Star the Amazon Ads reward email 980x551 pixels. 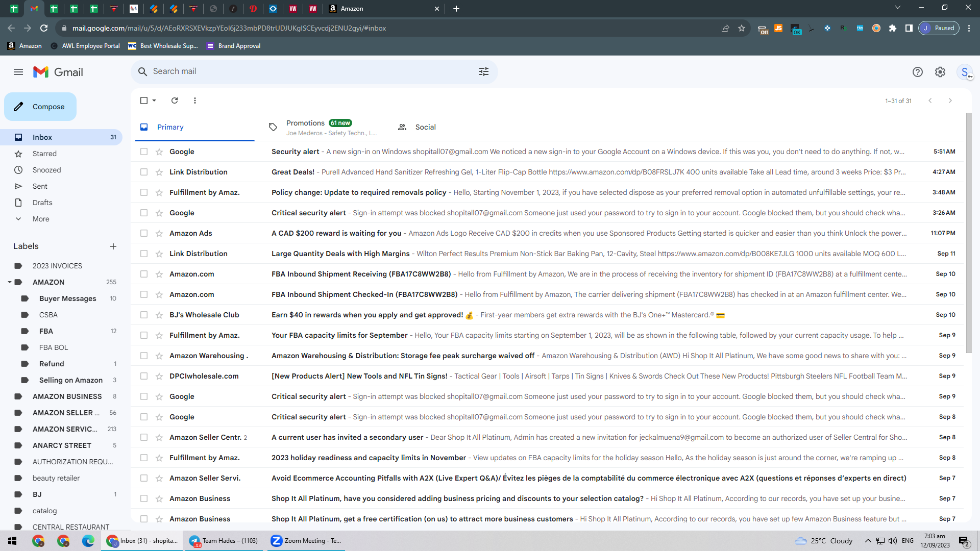[x=159, y=233]
